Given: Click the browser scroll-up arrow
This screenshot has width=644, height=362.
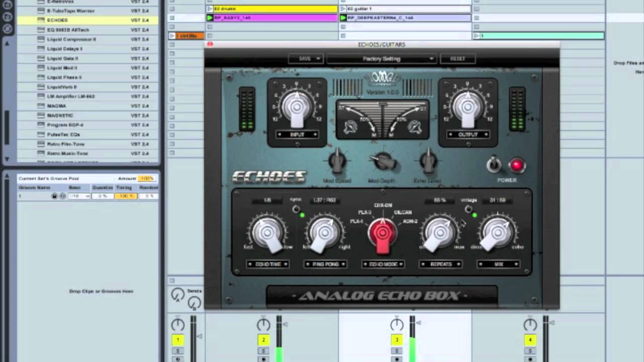Looking at the screenshot, I should coord(7,44).
